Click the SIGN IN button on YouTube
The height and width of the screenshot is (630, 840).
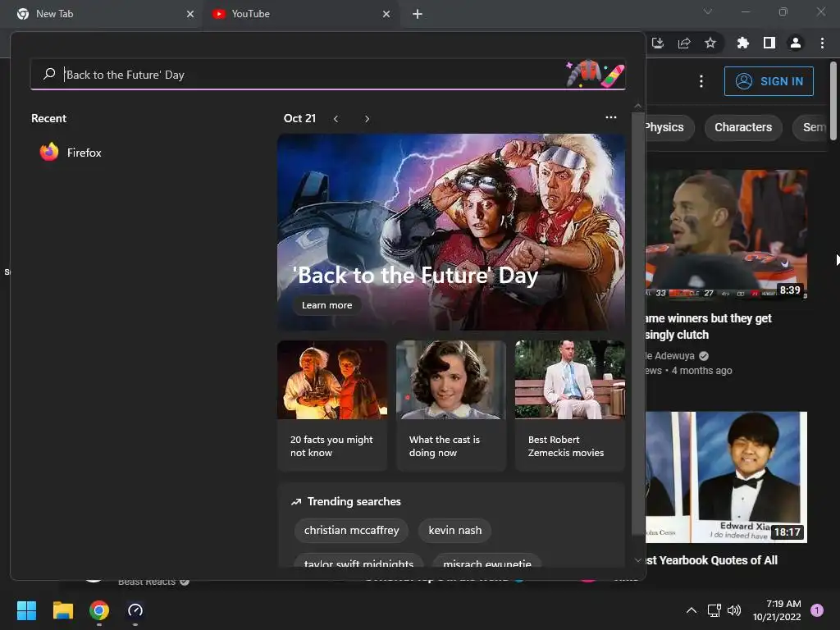pyautogui.click(x=769, y=81)
